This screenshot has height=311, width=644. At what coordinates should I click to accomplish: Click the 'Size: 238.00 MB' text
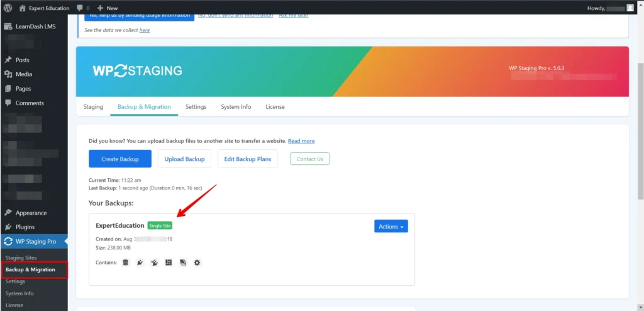113,247
